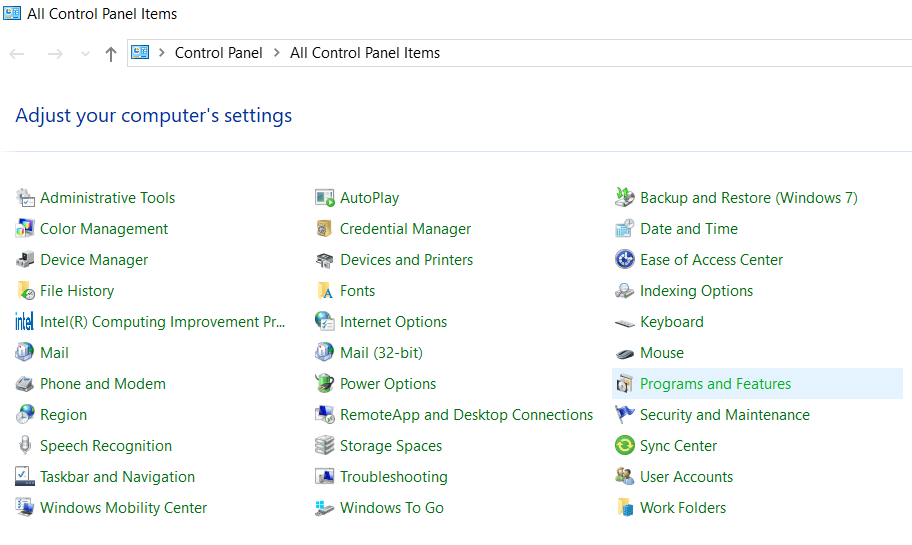Click the Power Options icon
This screenshot has height=545, width=912.
325,384
